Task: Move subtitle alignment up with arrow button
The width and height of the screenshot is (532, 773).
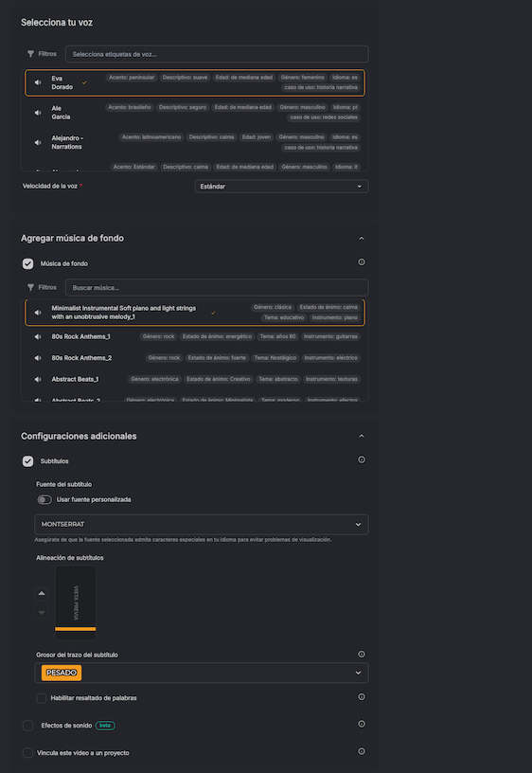Action: (x=42, y=594)
